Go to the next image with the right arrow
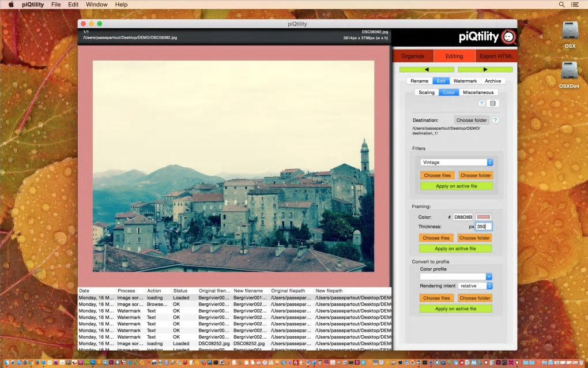This screenshot has height=368, width=588. [x=485, y=69]
